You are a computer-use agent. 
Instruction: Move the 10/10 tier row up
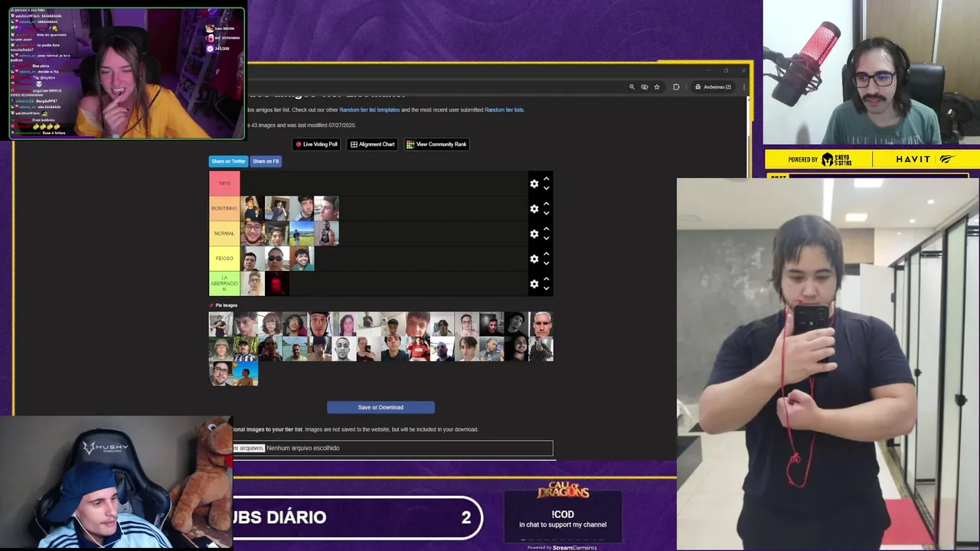coord(547,179)
